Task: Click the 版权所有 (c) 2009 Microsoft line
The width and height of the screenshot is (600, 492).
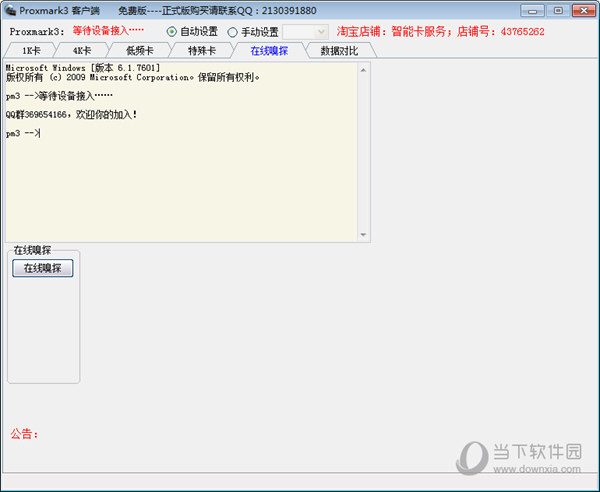Action: [133, 77]
